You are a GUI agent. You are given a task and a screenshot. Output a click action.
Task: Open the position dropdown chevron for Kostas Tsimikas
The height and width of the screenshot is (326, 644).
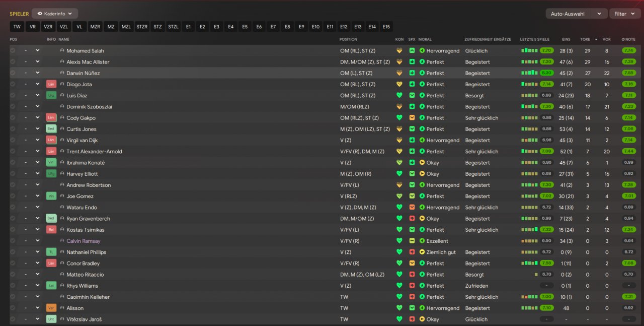37,230
